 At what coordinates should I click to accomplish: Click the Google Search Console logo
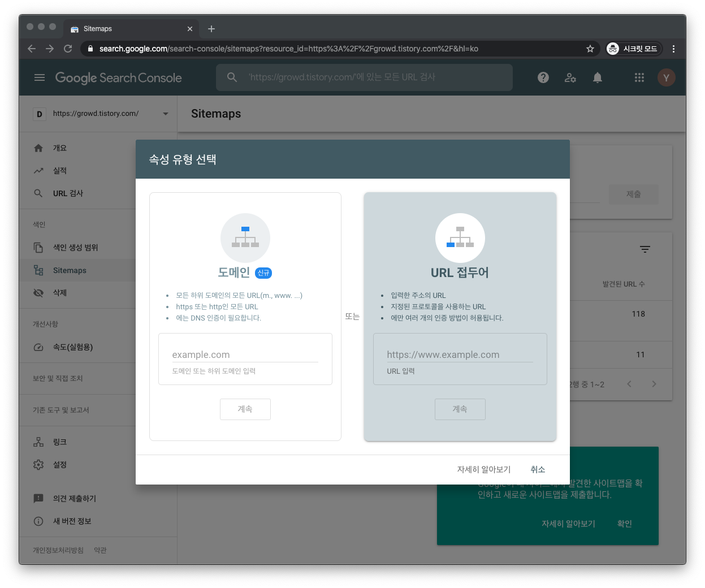118,78
